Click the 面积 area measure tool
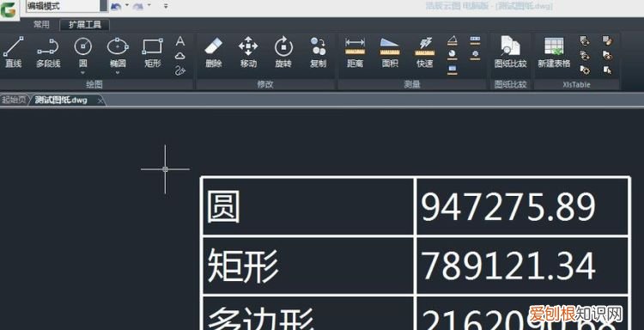The image size is (644, 330). coord(390,52)
